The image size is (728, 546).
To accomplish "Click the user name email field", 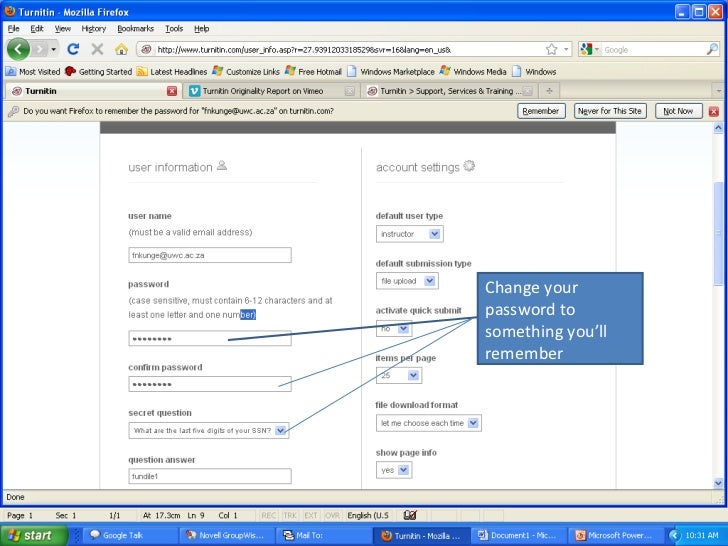I will [210, 255].
